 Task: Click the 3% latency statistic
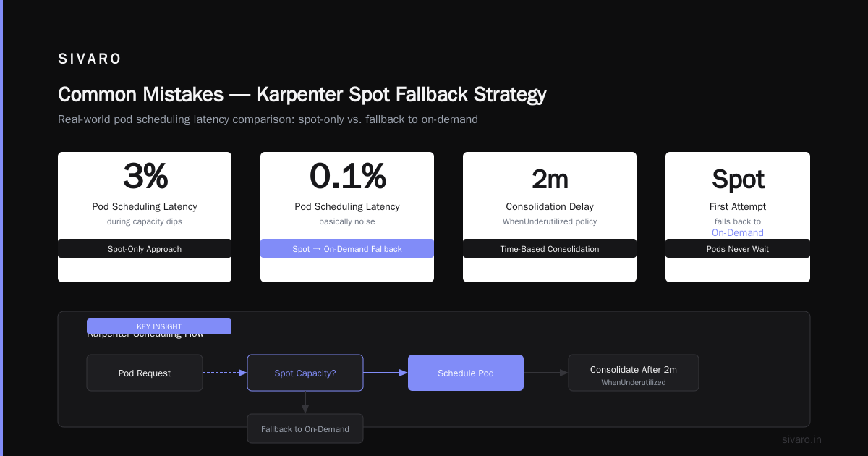coord(145,176)
